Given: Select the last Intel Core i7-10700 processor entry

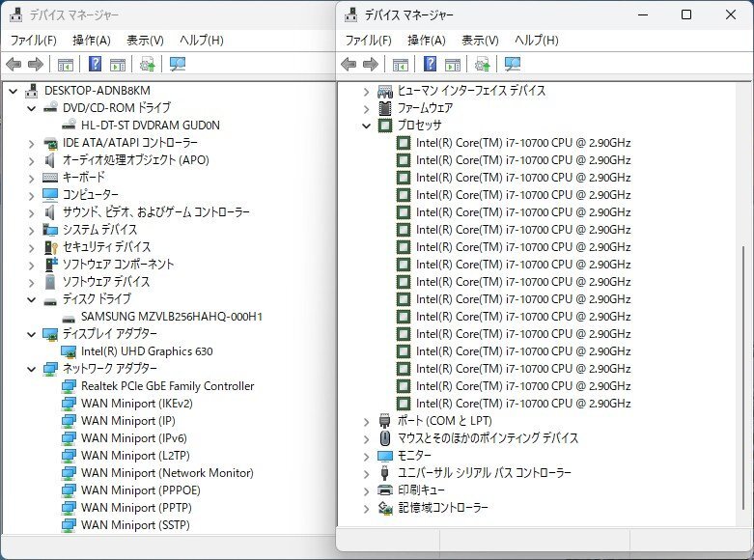Looking at the screenshot, I should tap(523, 404).
